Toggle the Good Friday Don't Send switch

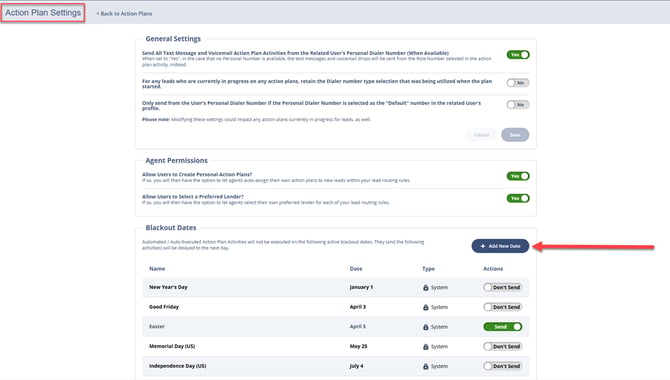(x=502, y=307)
